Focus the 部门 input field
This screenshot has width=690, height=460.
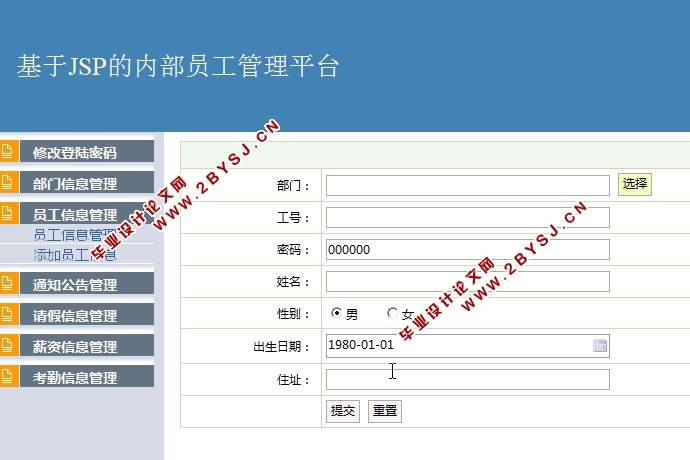point(468,185)
